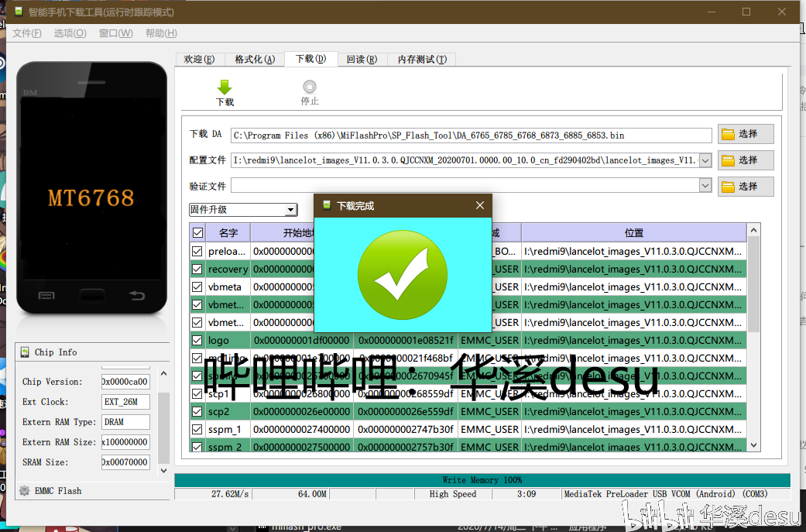Viewport: 806px width, 532px height.
Task: Uncheck the preloader row checkbox
Action: pos(197,252)
